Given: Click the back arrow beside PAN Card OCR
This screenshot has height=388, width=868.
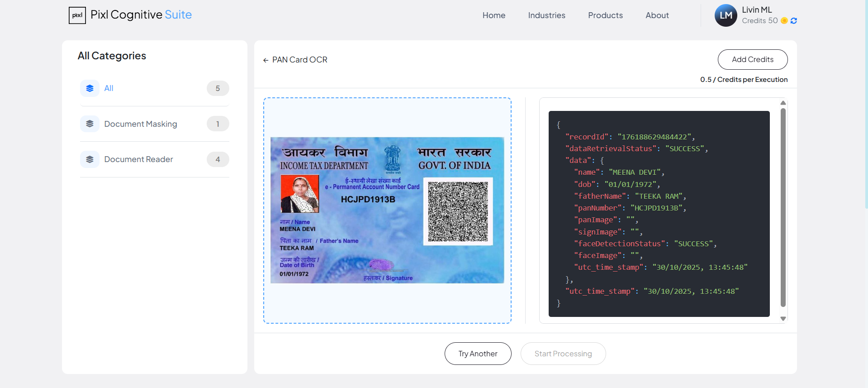Looking at the screenshot, I should [x=266, y=60].
